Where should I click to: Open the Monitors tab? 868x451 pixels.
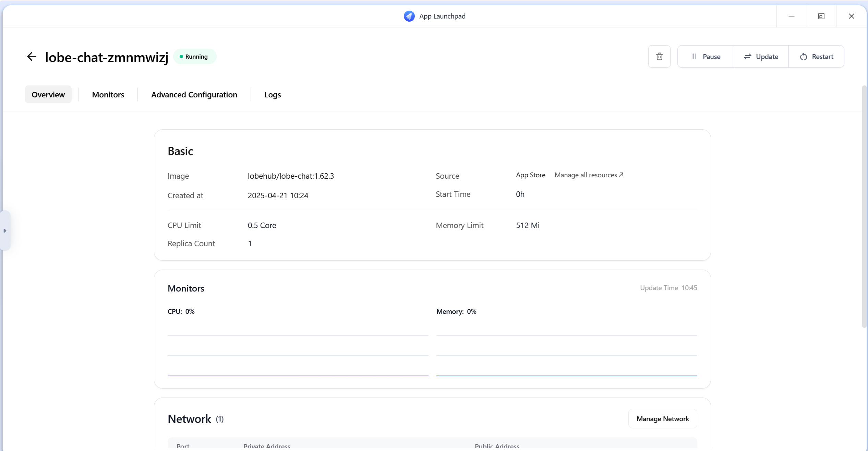(x=108, y=94)
